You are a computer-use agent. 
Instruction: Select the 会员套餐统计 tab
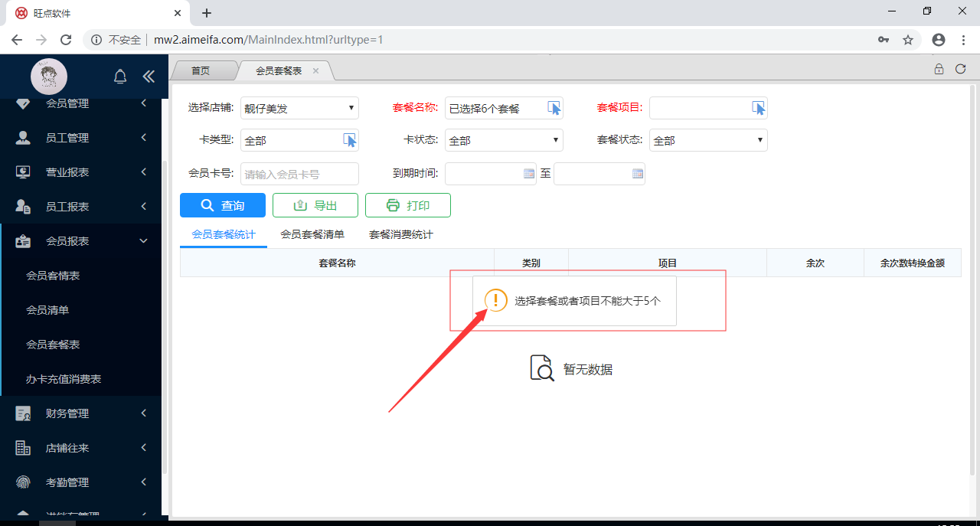pyautogui.click(x=224, y=234)
